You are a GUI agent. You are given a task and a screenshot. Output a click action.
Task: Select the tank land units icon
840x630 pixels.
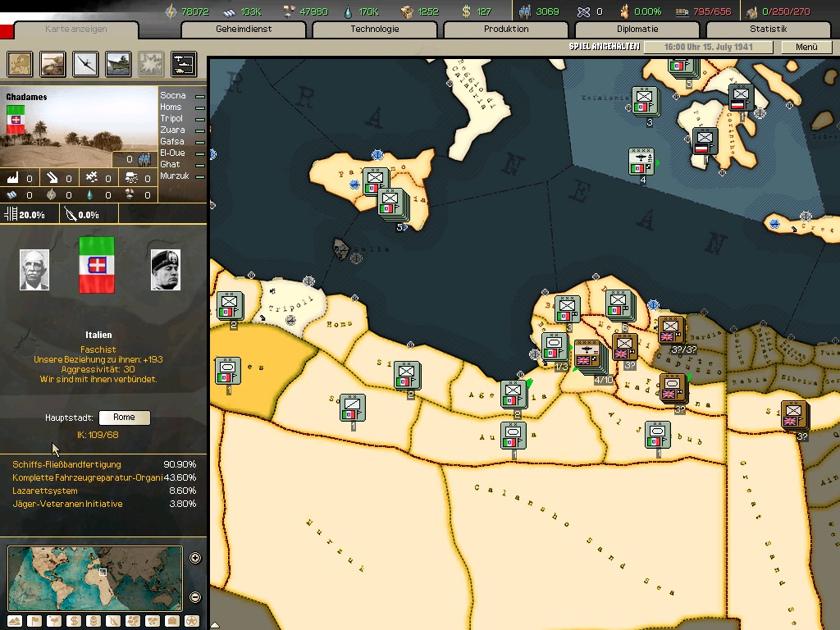click(52, 64)
